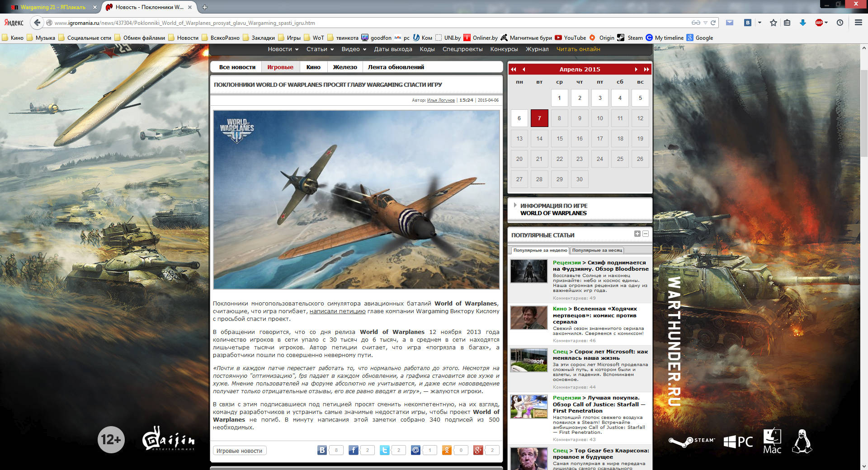Open the Новости dropdown menu
The image size is (868, 470).
click(283, 49)
